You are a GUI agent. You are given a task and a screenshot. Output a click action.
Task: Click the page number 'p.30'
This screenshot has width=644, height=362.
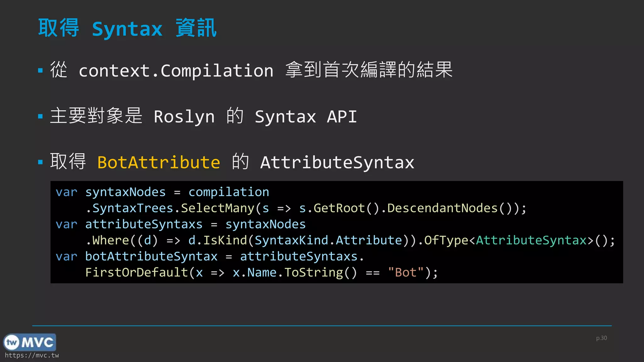[602, 338]
